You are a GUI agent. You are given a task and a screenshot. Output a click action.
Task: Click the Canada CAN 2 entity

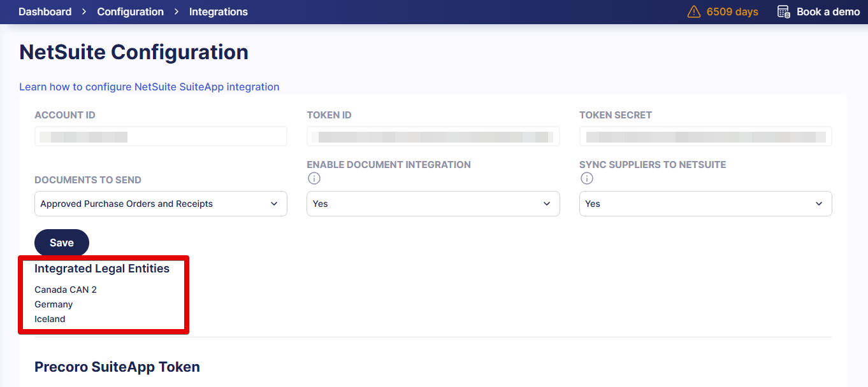point(66,290)
